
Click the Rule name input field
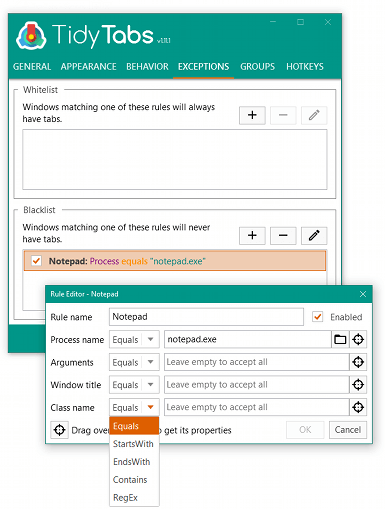[206, 317]
